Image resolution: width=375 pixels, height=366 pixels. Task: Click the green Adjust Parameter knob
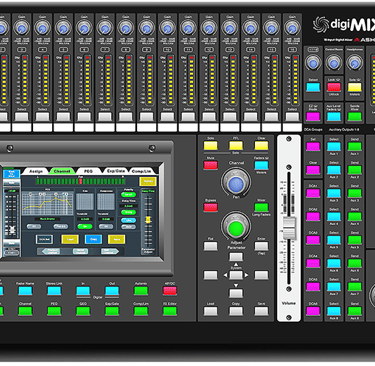[x=236, y=228]
